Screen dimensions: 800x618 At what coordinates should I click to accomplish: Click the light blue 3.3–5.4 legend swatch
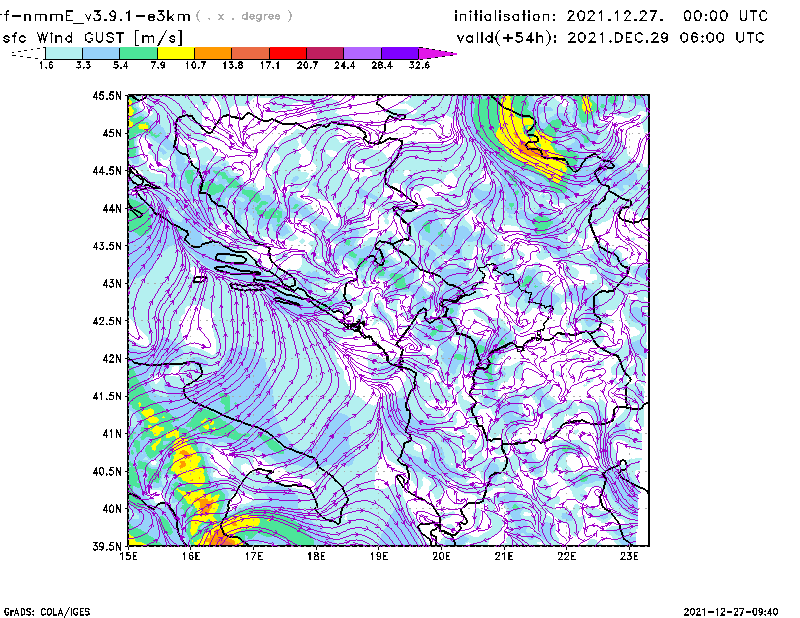pos(101,53)
